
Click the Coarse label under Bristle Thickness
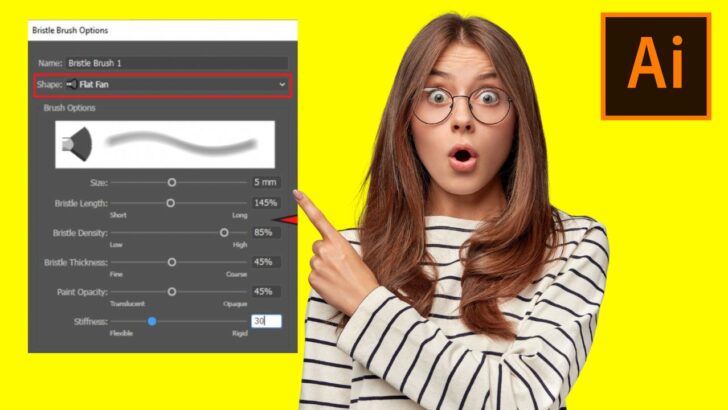pos(236,274)
